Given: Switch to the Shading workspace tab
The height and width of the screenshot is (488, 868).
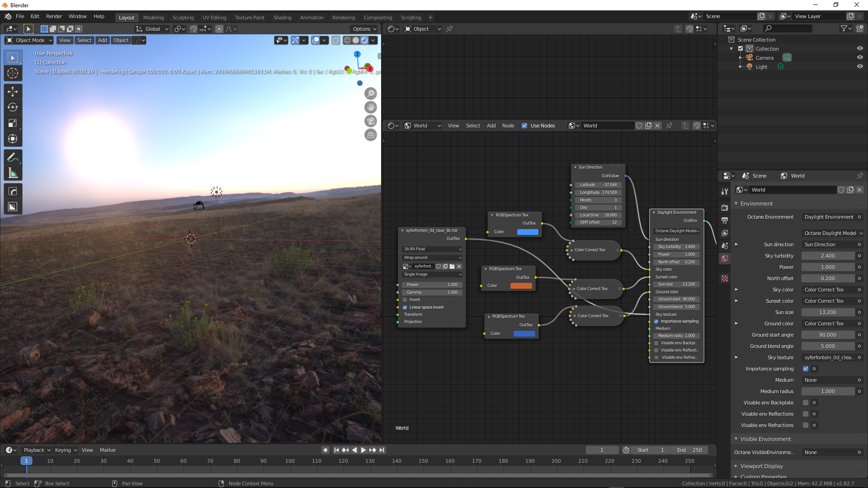Looking at the screenshot, I should coord(282,18).
